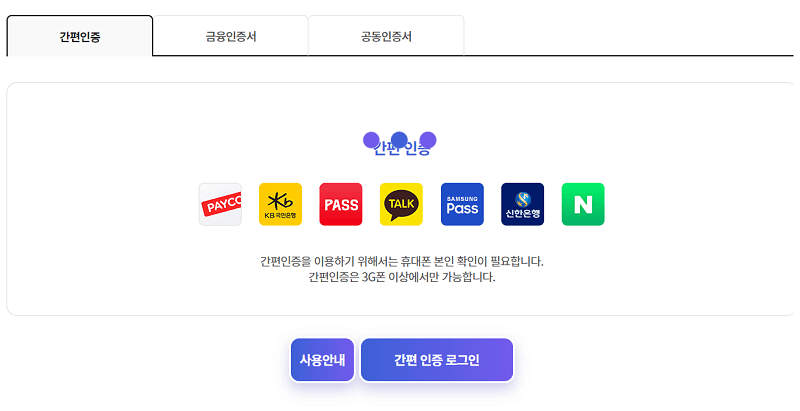The width and height of the screenshot is (800, 411).
Task: Choose the KakaoTalk TALK icon
Action: [x=402, y=204]
